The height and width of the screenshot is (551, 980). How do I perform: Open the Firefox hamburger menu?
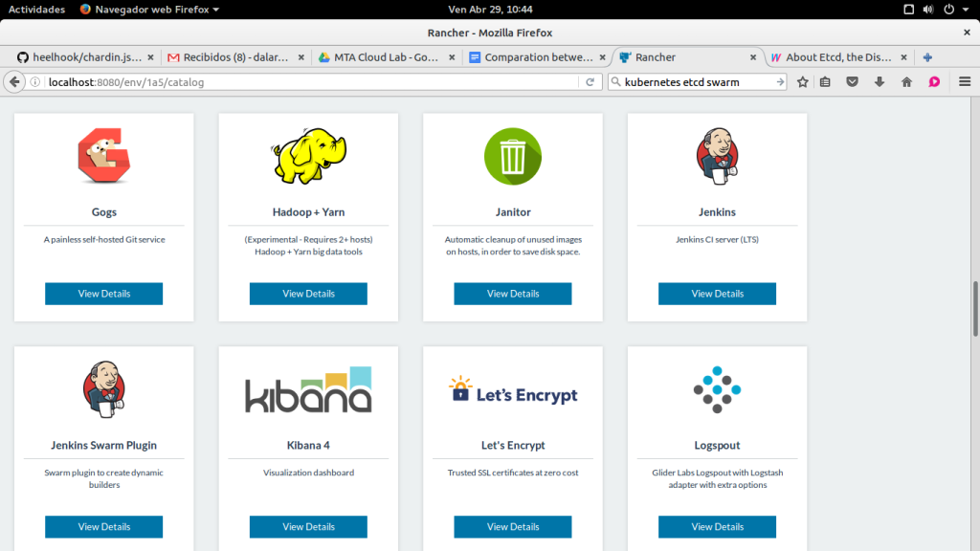[965, 82]
